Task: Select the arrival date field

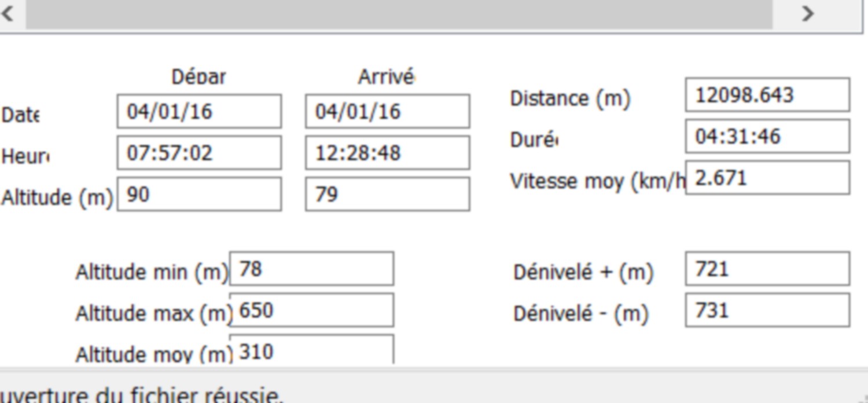Action: (x=388, y=111)
